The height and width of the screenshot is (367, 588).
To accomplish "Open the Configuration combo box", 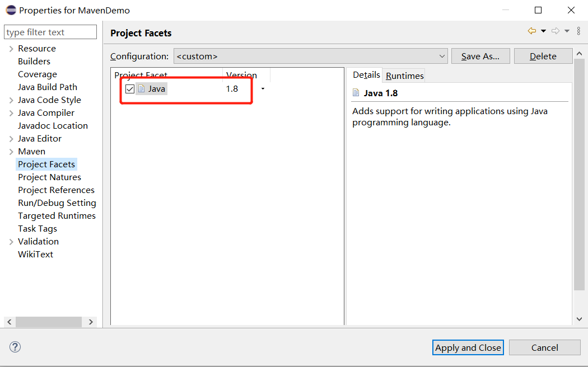I will (x=442, y=56).
